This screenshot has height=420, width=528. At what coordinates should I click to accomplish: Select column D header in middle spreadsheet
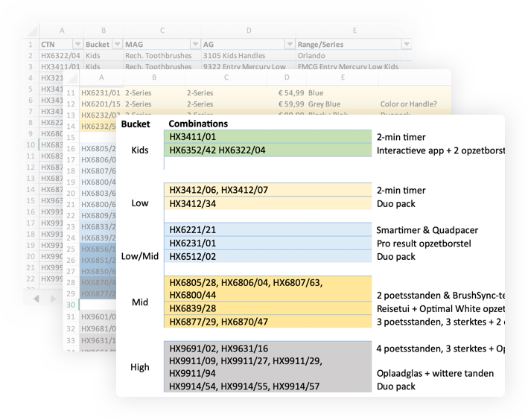(x=287, y=77)
